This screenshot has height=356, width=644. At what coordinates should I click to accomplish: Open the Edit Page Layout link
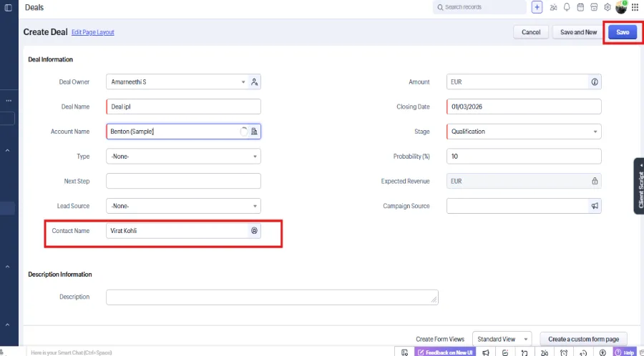93,32
